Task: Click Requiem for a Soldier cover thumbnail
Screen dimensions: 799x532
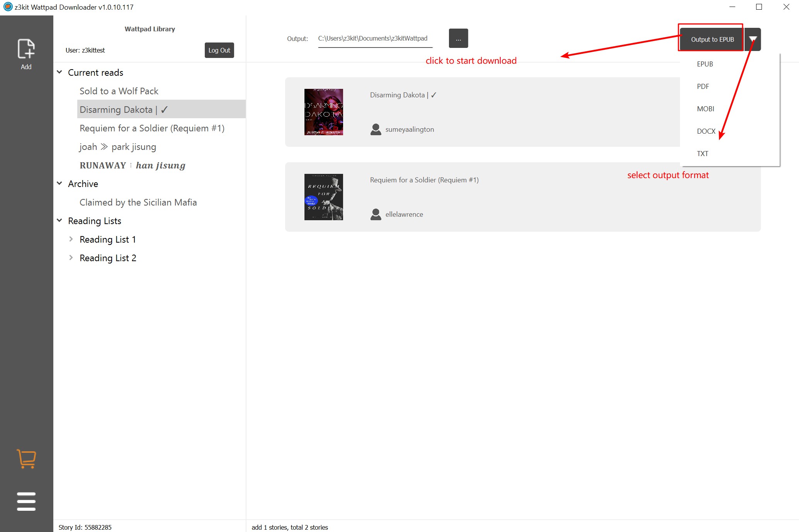Action: pos(324,197)
